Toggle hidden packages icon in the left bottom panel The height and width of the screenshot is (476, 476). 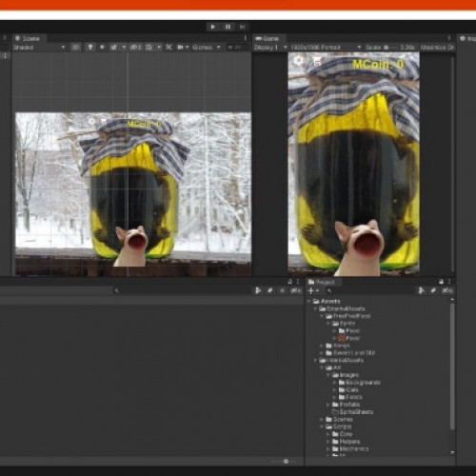pos(296,290)
